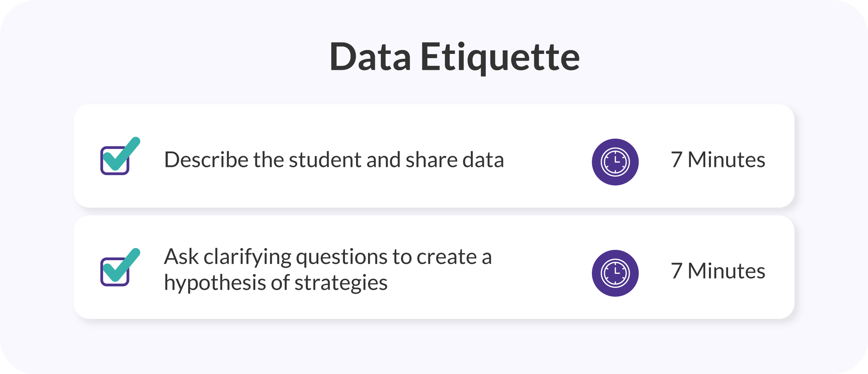This screenshot has height=374, width=868.
Task: Click 7 Minutes on the first card
Action: pyautogui.click(x=718, y=160)
